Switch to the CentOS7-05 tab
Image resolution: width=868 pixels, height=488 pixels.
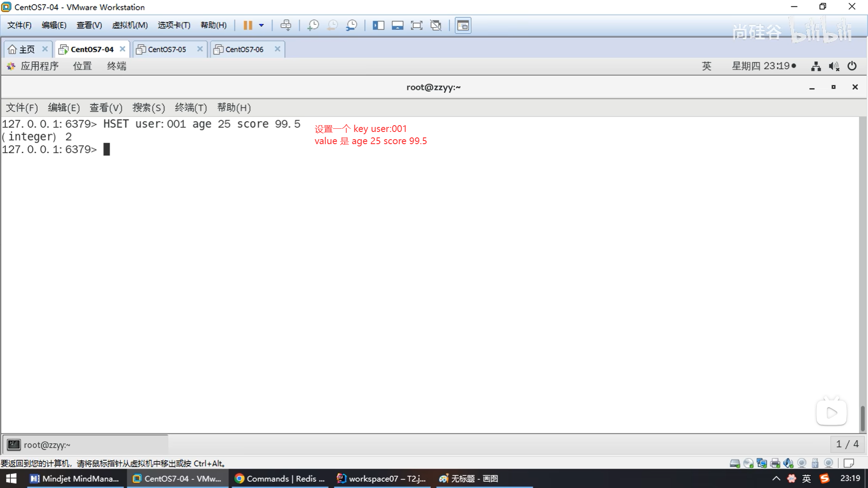(x=167, y=49)
